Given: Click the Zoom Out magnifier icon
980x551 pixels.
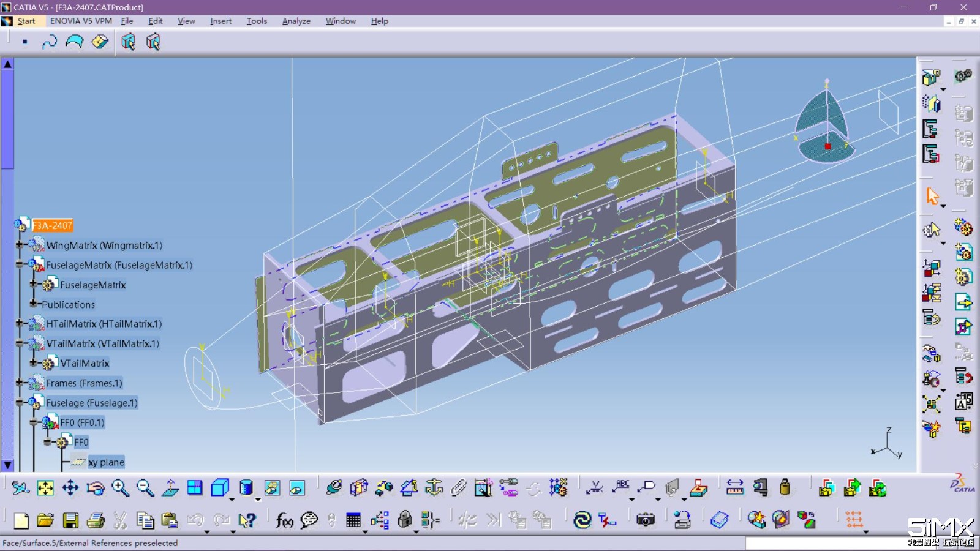Looking at the screenshot, I should 145,488.
